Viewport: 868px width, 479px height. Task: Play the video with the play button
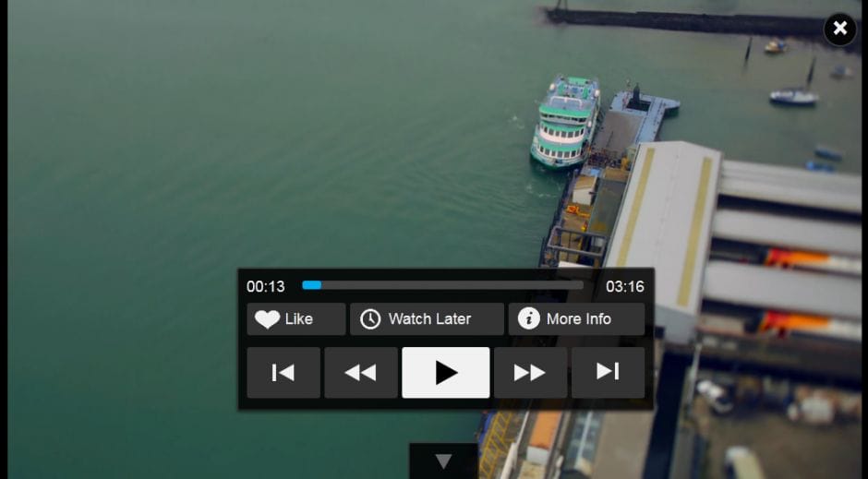pos(446,372)
